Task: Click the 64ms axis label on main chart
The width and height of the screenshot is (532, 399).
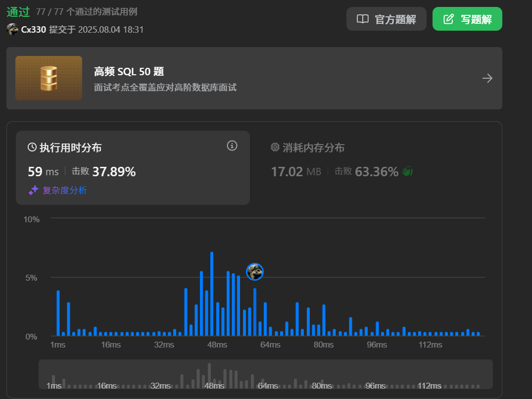Action: [270, 345]
